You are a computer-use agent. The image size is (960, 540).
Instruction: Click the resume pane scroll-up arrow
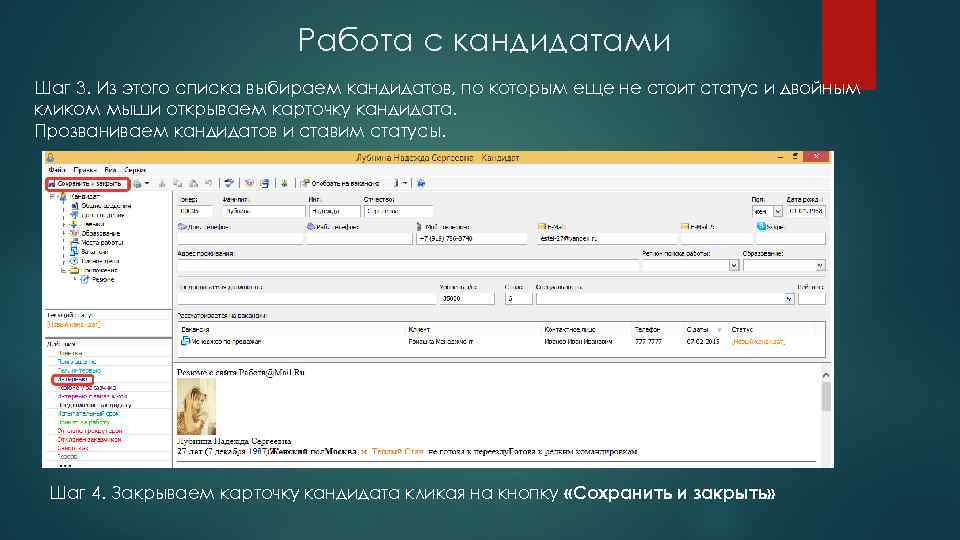825,375
